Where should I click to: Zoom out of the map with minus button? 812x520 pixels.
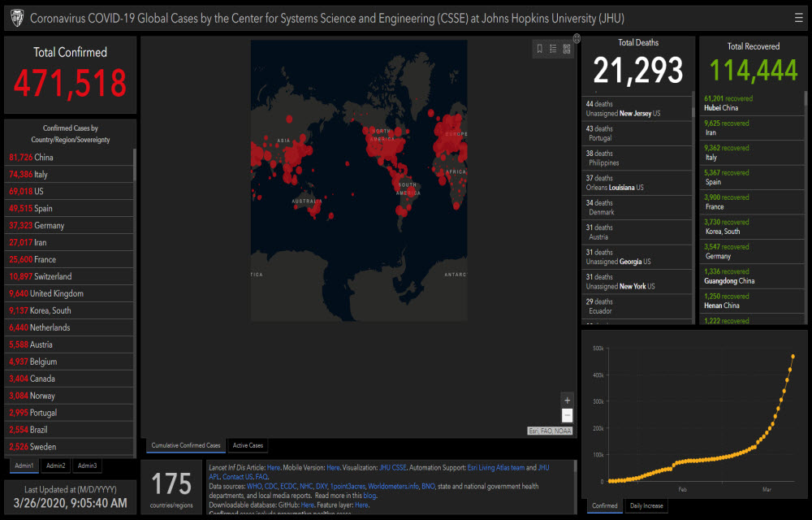pyautogui.click(x=567, y=415)
